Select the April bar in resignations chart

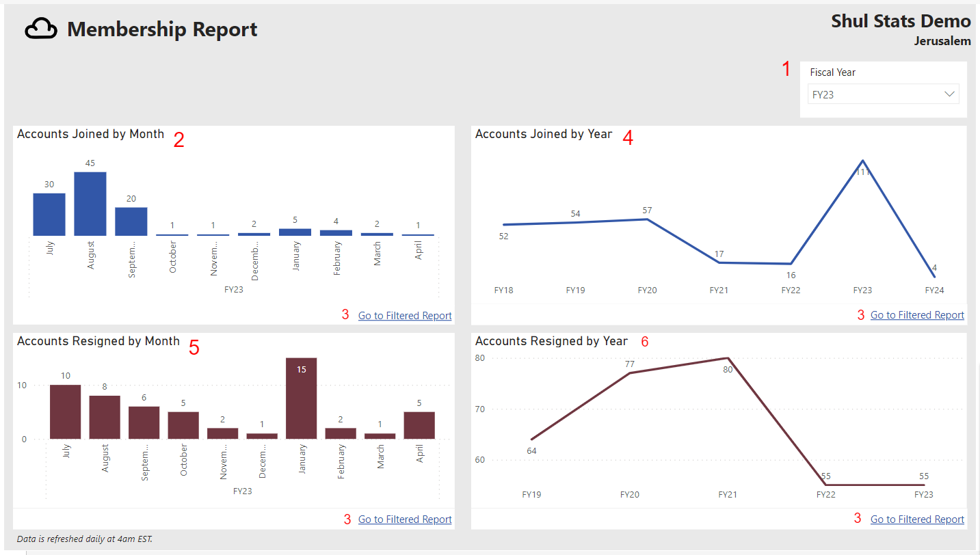420,424
